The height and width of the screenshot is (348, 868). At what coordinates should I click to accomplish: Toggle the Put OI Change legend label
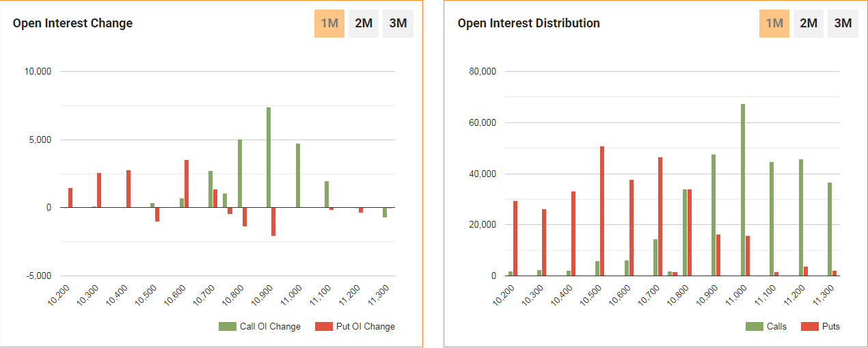pyautogui.click(x=366, y=327)
